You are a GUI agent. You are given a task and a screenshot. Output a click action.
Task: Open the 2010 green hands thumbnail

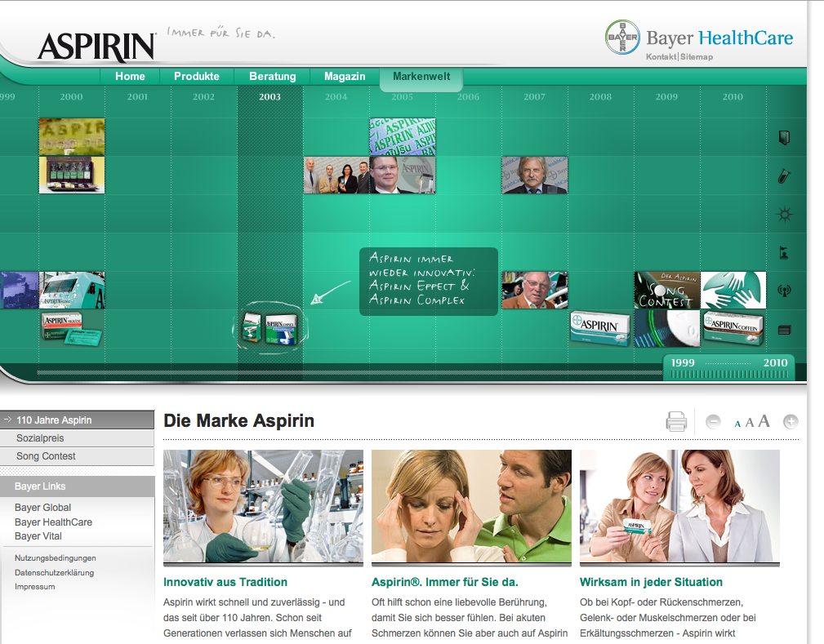click(733, 290)
